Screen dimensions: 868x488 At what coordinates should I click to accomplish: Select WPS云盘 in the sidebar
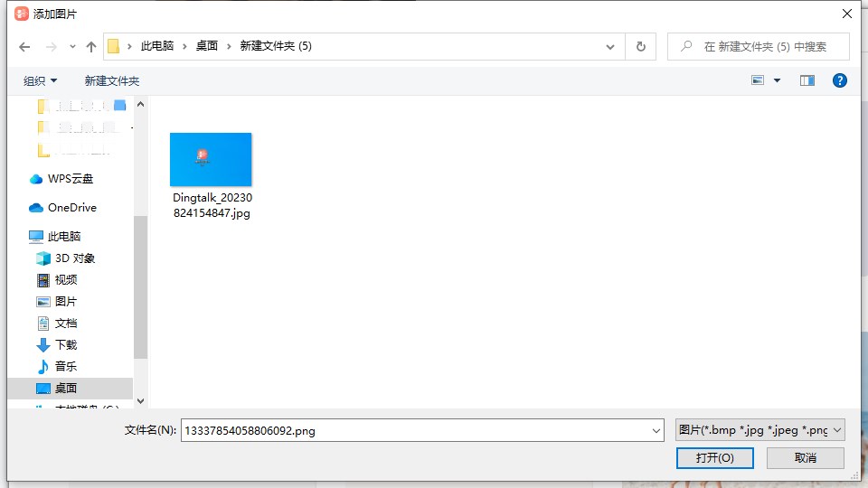pos(70,179)
